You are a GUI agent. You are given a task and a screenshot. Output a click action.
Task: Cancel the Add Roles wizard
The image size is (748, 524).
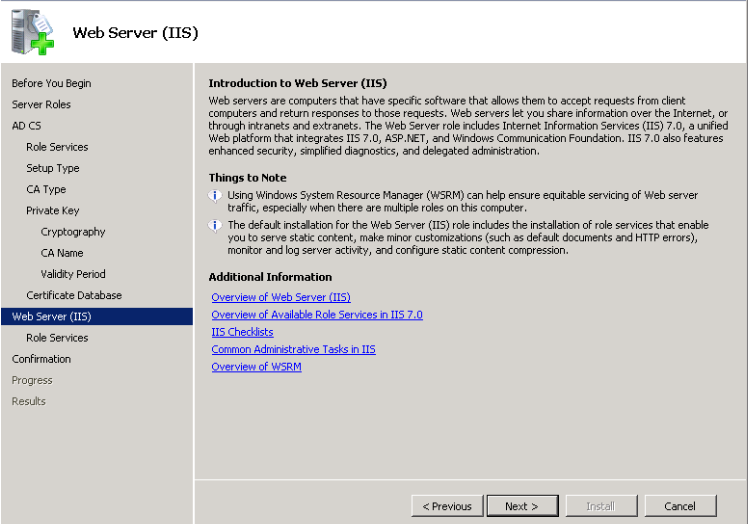coord(680,506)
